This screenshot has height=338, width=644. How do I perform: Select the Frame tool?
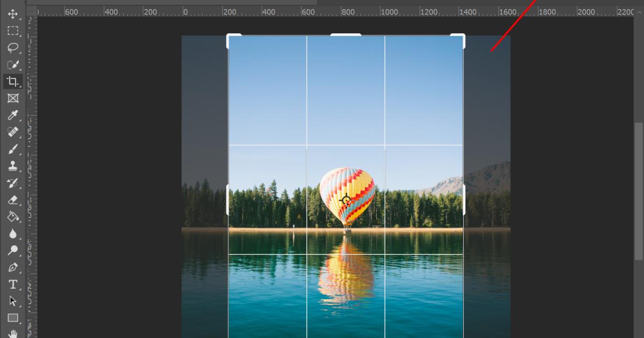pyautogui.click(x=13, y=98)
